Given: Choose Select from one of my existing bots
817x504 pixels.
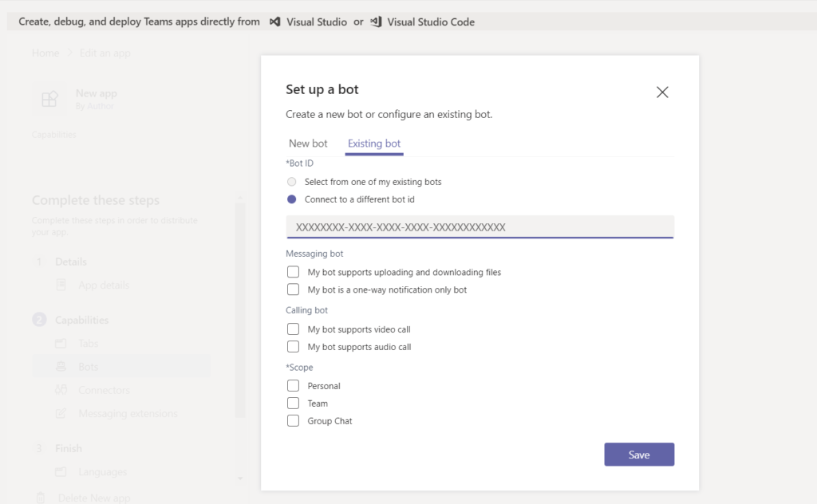Looking at the screenshot, I should [292, 182].
